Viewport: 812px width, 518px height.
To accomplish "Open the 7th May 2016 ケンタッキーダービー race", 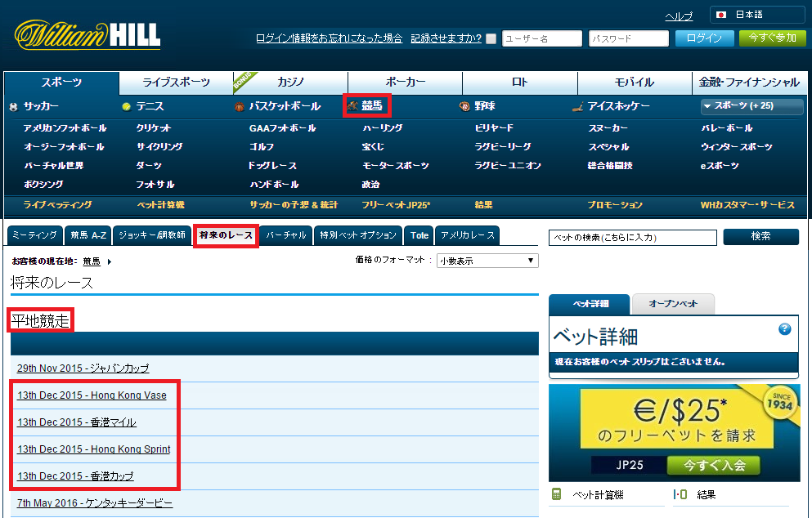I will pos(95,503).
